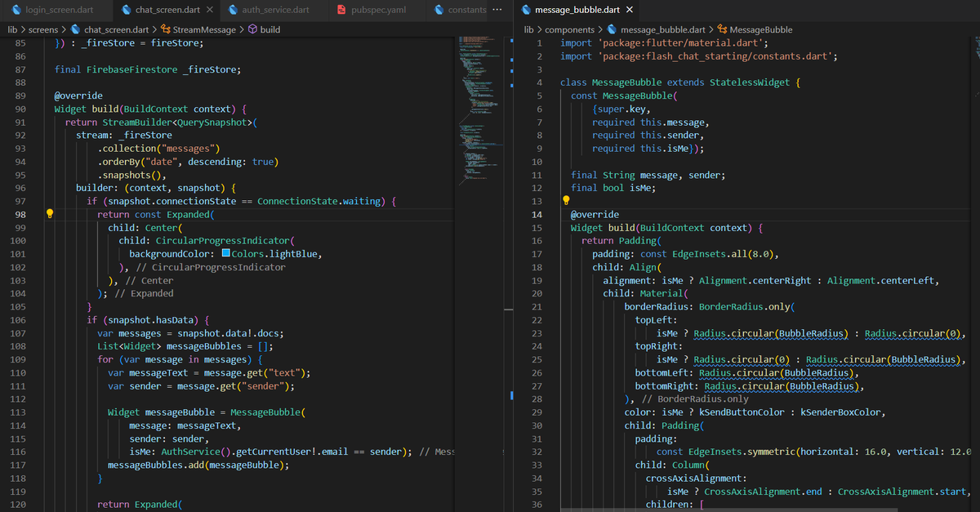Open the build breadcrumb dropdown

270,29
